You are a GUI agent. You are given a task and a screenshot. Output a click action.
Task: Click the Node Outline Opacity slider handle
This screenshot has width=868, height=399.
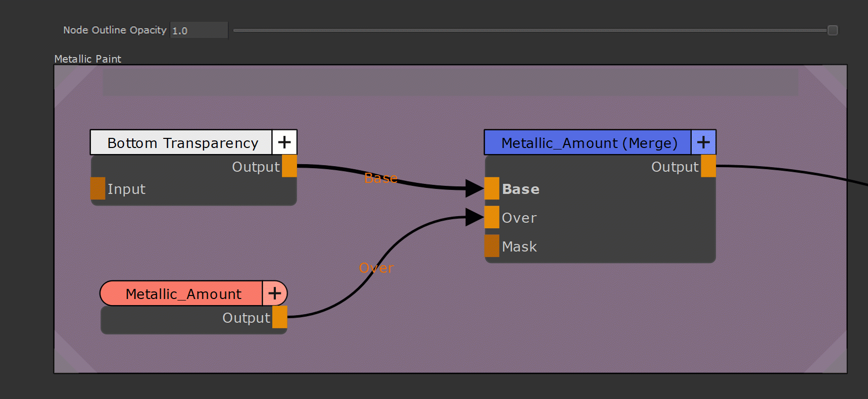[833, 30]
